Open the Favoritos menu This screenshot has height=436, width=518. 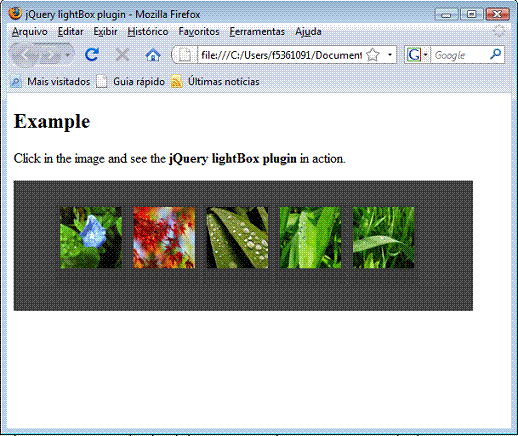(199, 32)
